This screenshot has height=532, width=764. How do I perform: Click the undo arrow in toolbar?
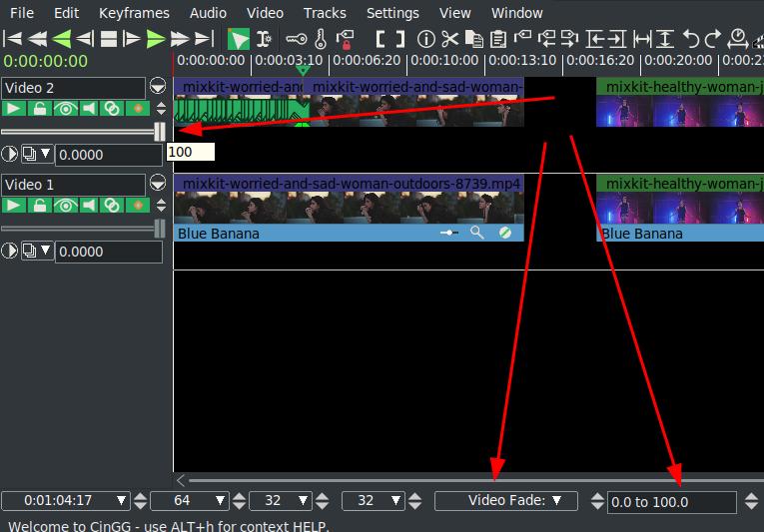coord(690,40)
